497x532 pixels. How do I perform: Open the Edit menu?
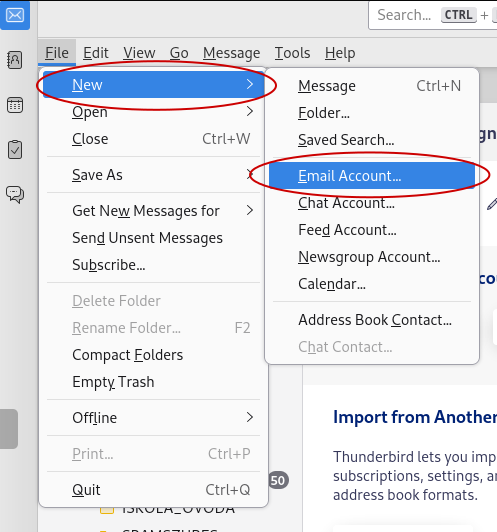point(96,53)
